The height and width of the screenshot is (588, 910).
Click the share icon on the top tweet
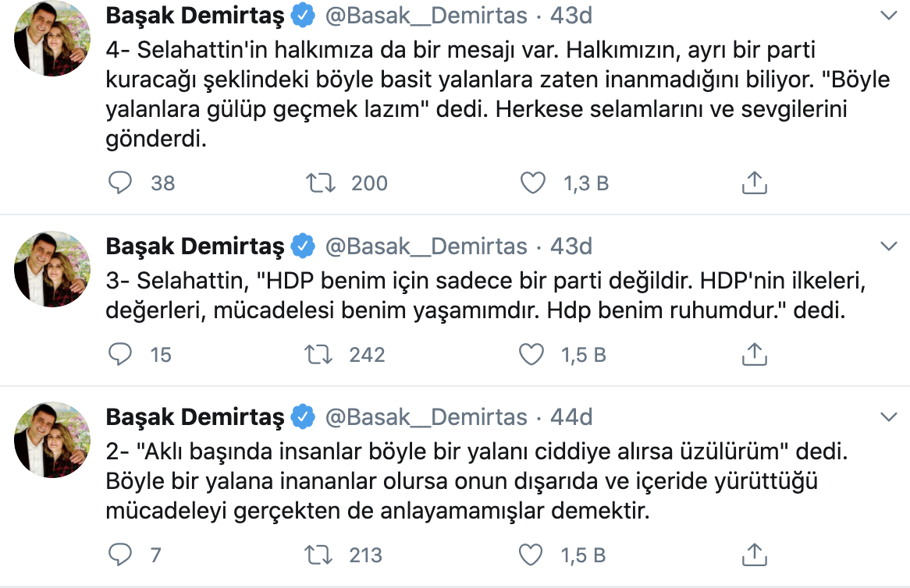pos(754,182)
